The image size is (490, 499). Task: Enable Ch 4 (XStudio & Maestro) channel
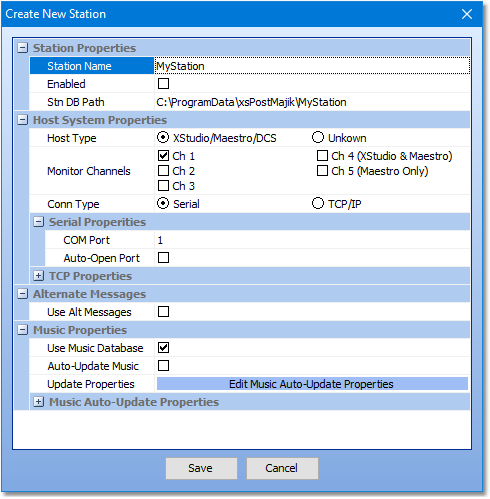[x=322, y=156]
